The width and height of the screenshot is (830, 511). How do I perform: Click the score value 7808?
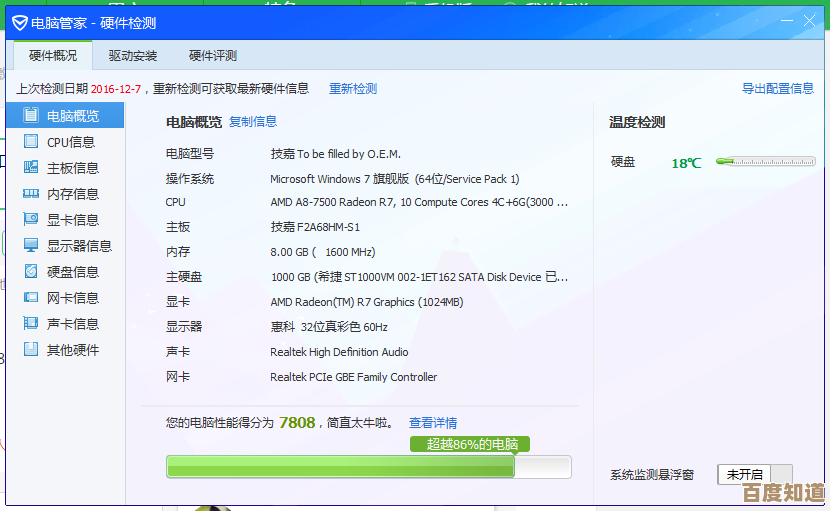pos(297,422)
